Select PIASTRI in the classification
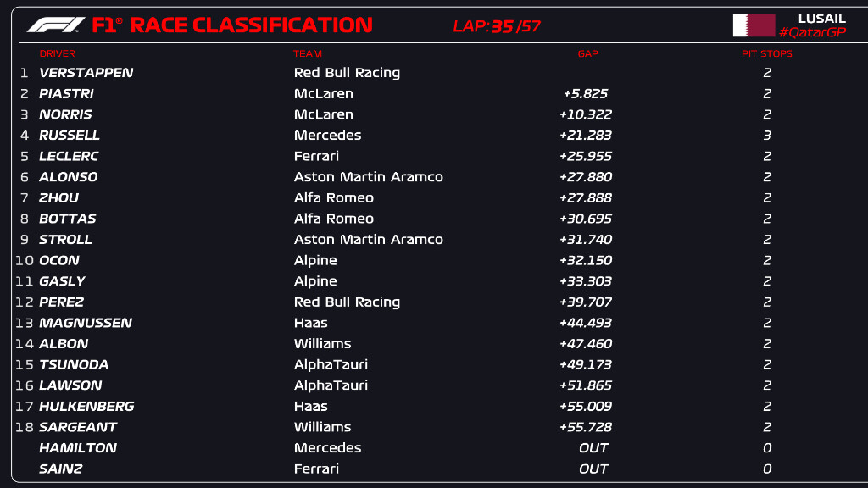868x488 pixels. (x=66, y=93)
